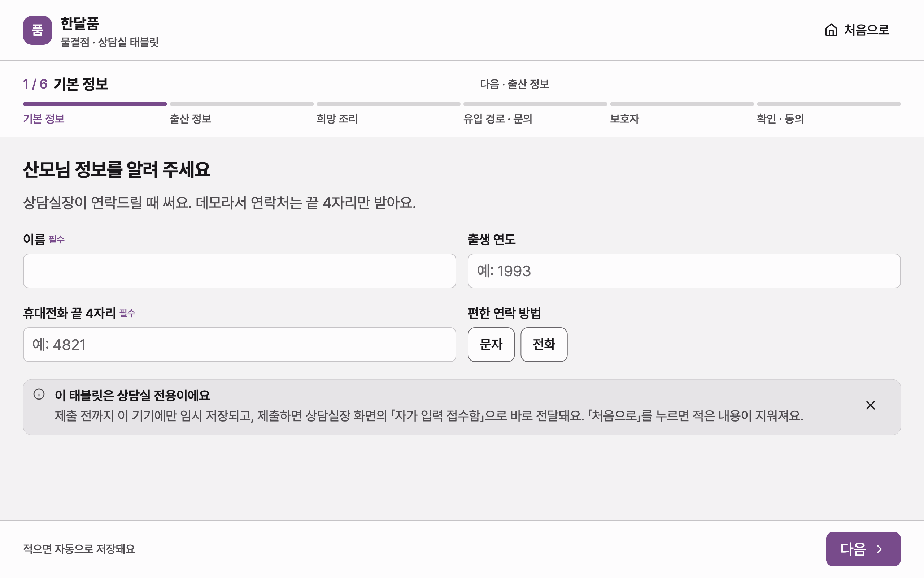Screen dimensions: 924x578
Task: Click the filled purple progress segment
Action: tap(95, 104)
